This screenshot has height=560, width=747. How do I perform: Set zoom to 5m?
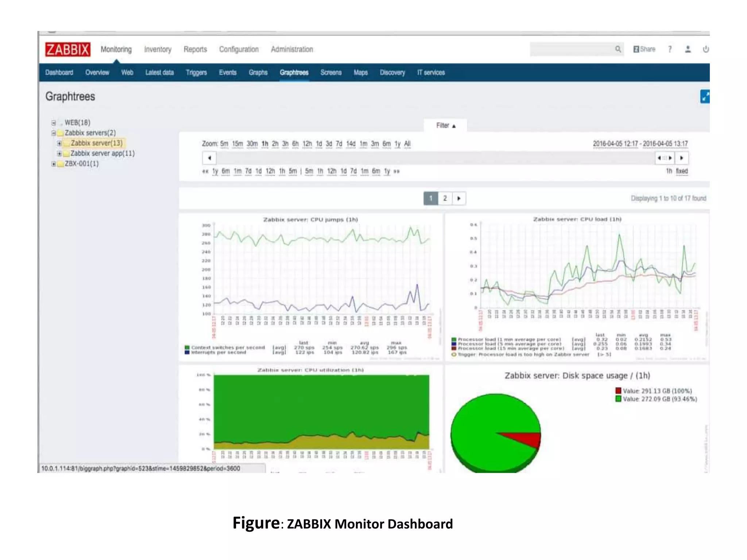coord(224,144)
